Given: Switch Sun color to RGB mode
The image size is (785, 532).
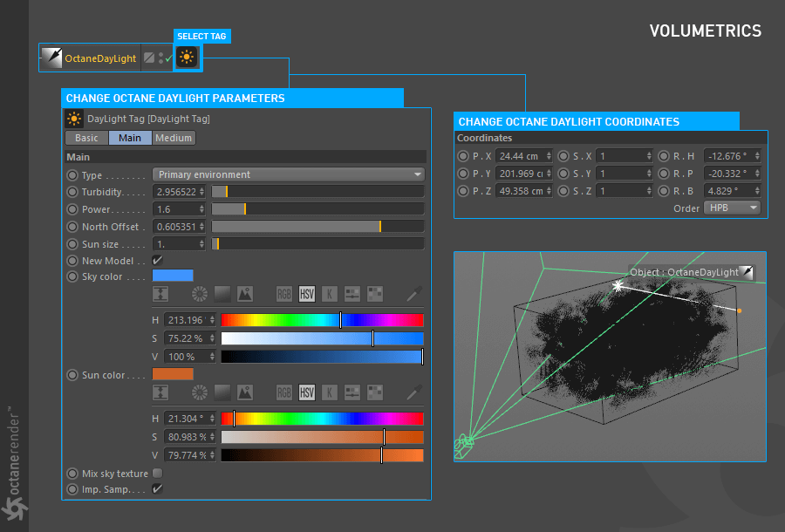Looking at the screenshot, I should coord(283,392).
